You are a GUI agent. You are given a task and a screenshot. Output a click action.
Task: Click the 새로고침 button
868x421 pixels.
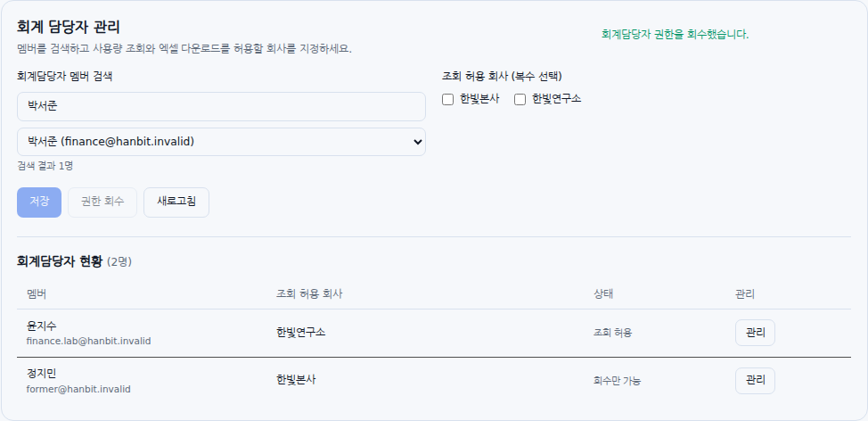click(176, 202)
